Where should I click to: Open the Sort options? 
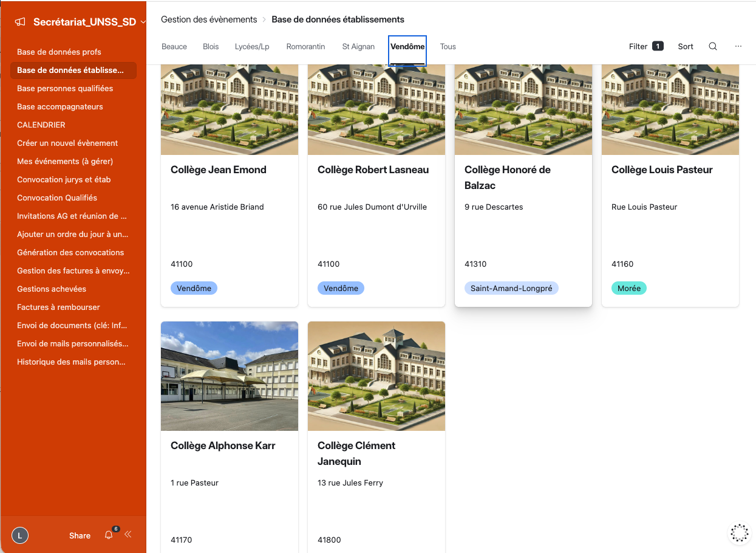(686, 46)
